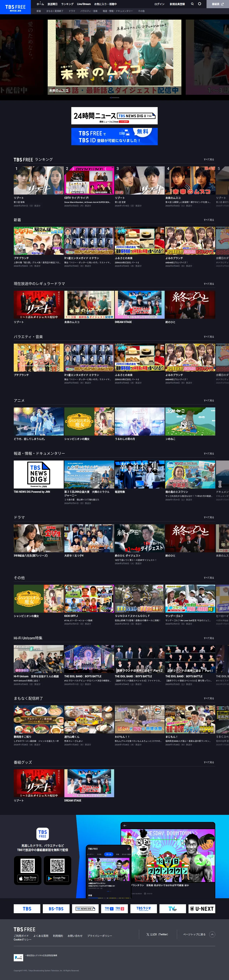Select the Live/Stream menu item

point(84,4)
